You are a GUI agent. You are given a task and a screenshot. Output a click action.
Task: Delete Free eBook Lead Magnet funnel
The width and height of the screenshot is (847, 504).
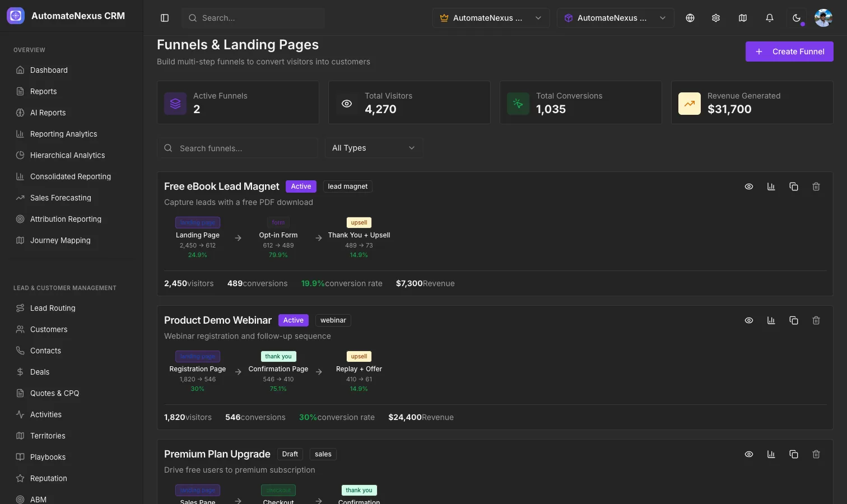tap(816, 186)
